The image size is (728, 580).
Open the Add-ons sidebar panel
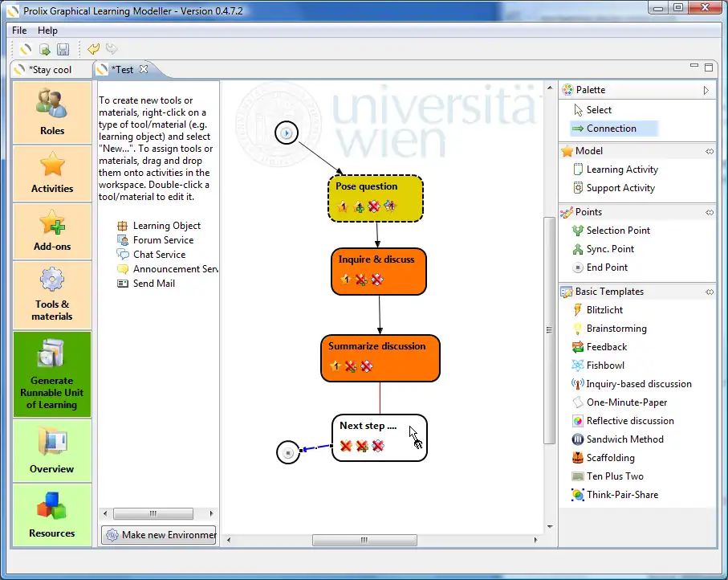[x=52, y=229]
